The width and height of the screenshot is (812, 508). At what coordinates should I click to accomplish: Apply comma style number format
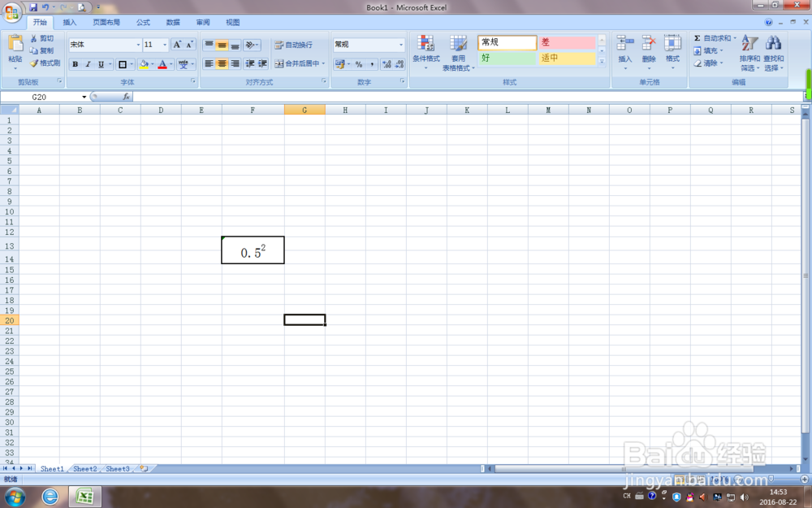pos(372,63)
